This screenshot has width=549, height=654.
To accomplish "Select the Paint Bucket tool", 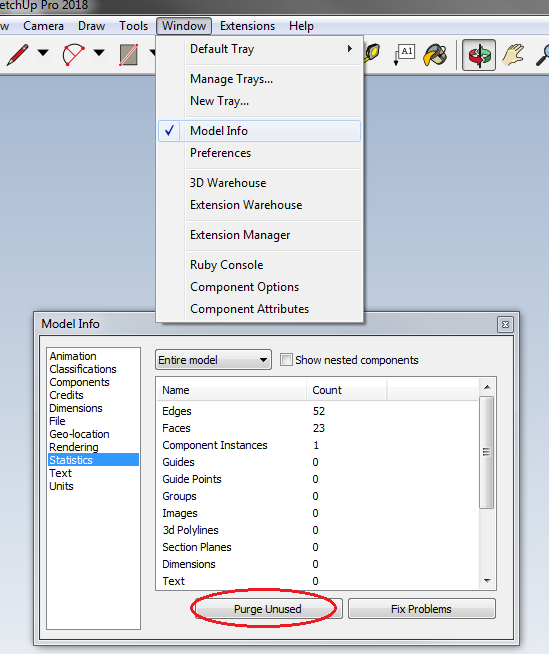I will [435, 55].
